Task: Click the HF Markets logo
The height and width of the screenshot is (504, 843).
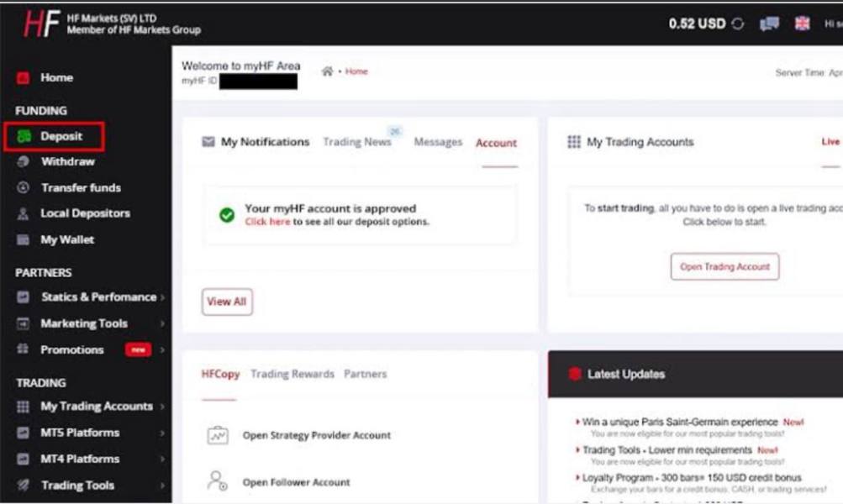Action: 41,24
